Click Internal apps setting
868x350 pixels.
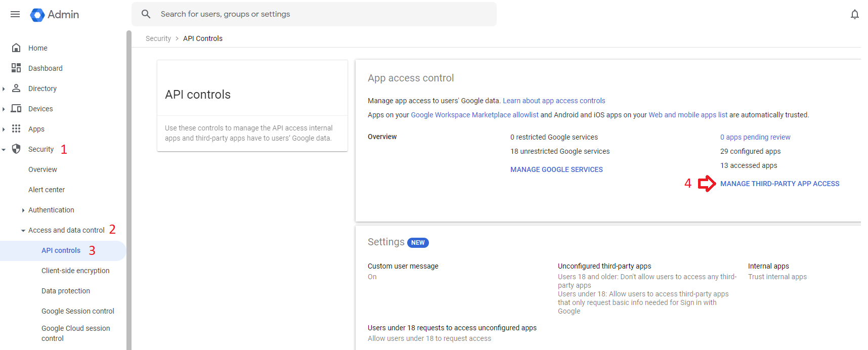pyautogui.click(x=768, y=266)
